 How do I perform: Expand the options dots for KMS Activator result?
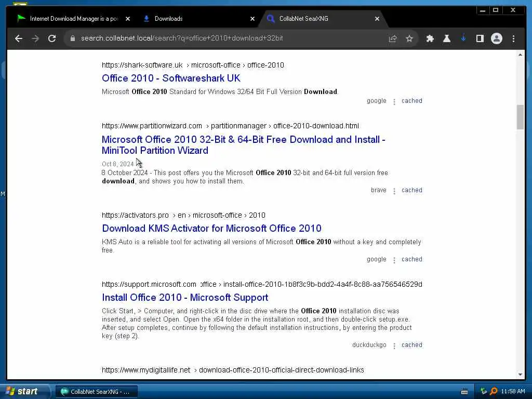(394, 260)
